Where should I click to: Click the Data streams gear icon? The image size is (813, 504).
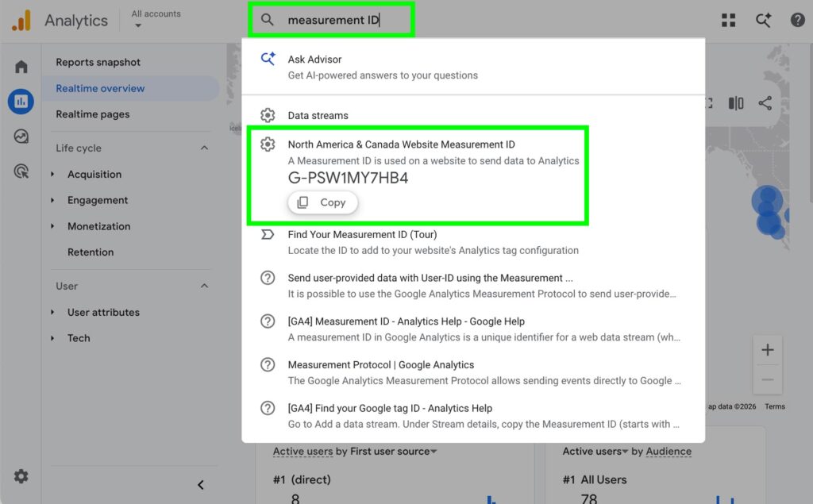click(268, 115)
